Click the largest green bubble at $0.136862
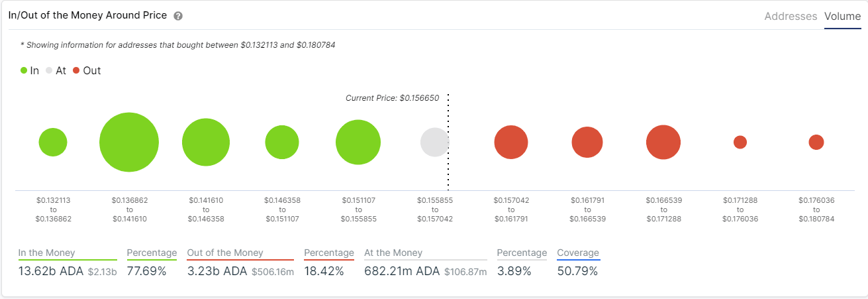868x299 pixels. [x=129, y=143]
